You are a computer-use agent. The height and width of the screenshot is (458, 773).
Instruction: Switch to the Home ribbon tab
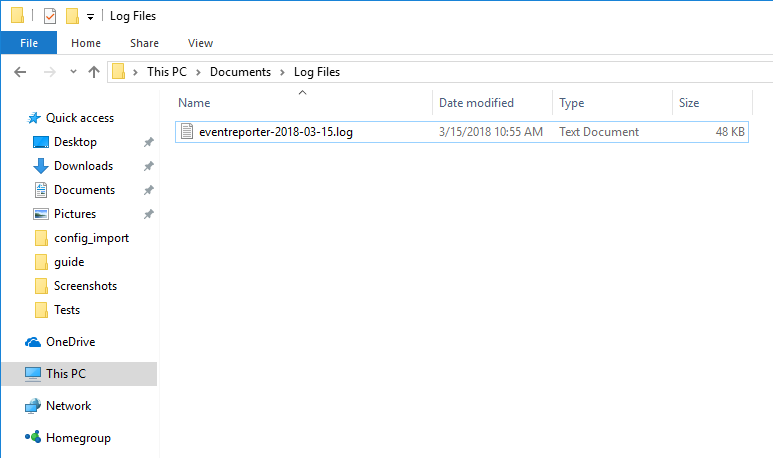pos(86,43)
